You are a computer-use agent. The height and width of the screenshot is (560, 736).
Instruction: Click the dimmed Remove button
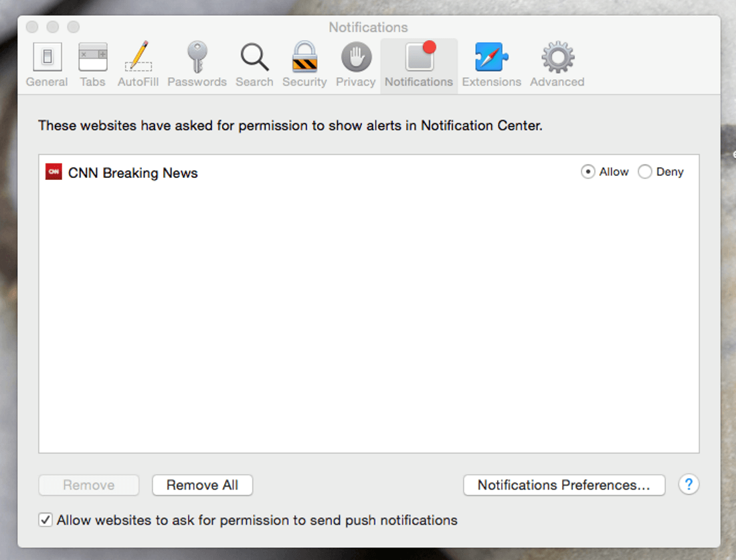tap(89, 485)
